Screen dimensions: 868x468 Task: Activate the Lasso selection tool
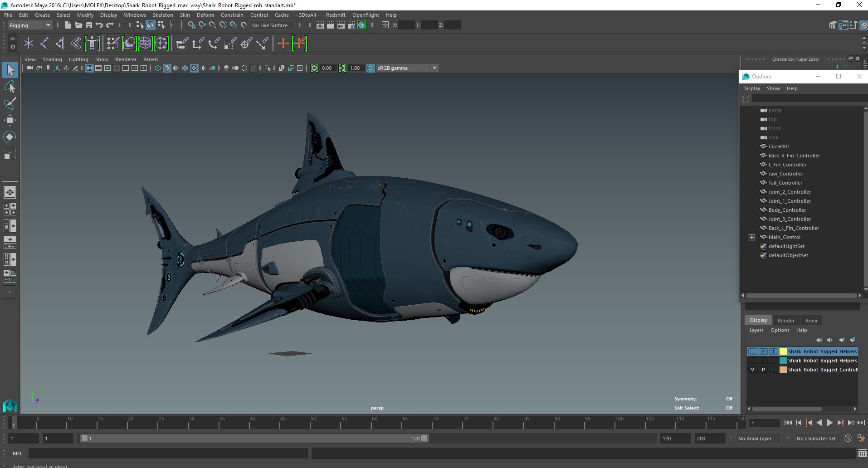click(10, 87)
